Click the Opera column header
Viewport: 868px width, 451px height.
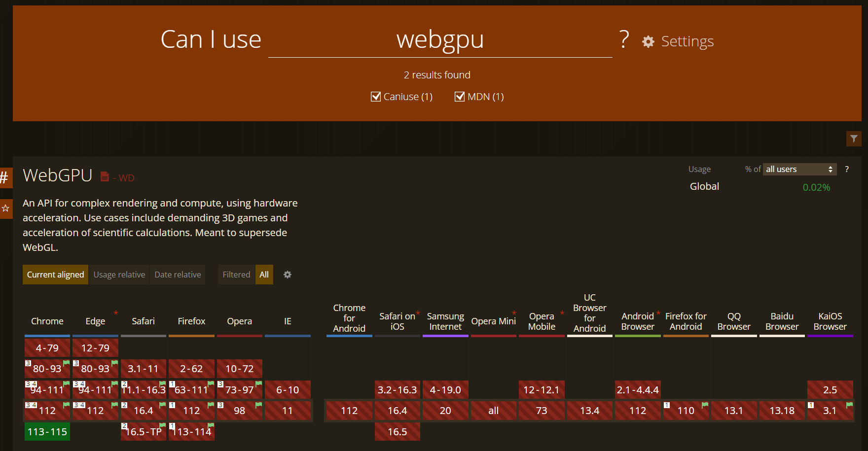coord(240,321)
